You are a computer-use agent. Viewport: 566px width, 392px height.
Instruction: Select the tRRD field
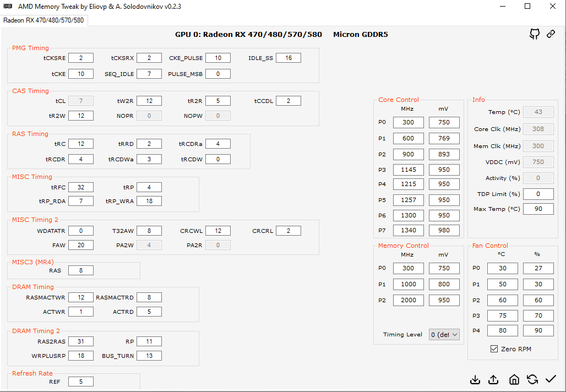click(x=149, y=144)
